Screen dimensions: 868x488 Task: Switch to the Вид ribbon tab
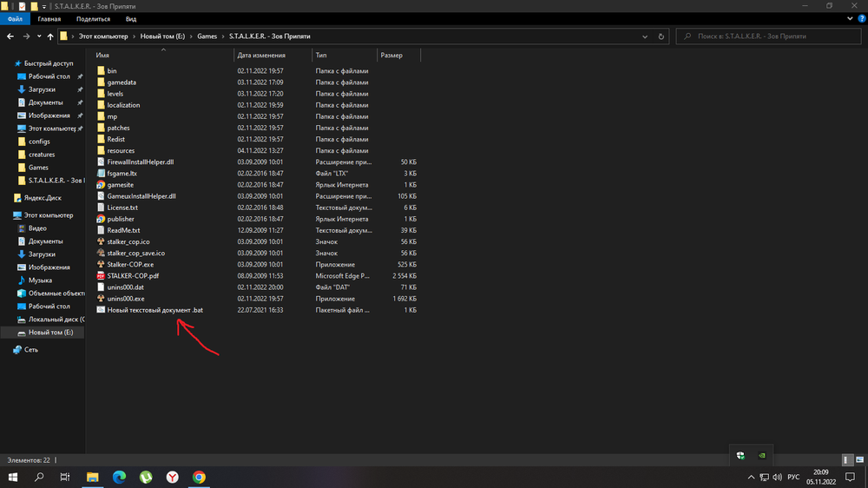click(131, 17)
